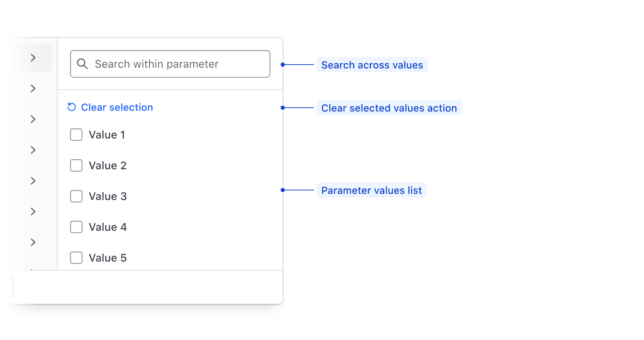Click the Clear selection reset arrow icon
This screenshot has height=340, width=644.
point(72,107)
